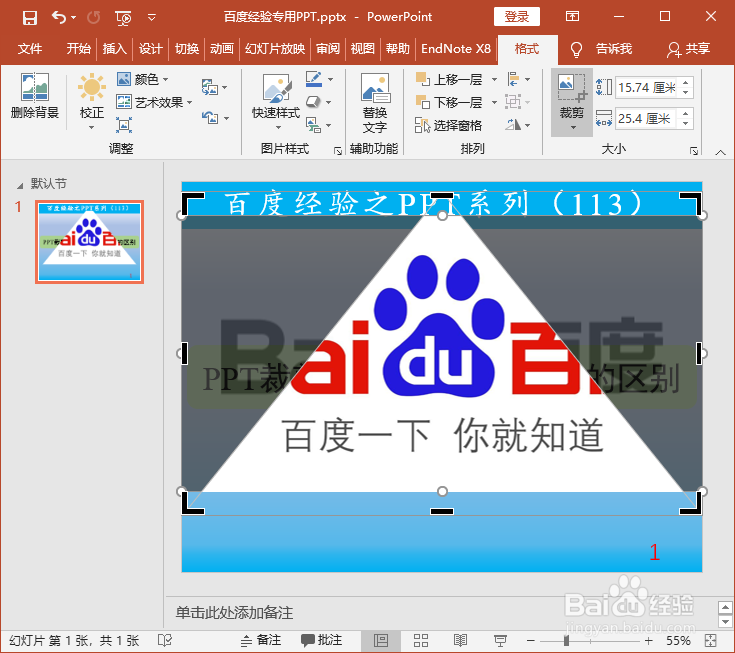This screenshot has width=735, height=653.
Task: Expand the 下移一层 dropdown arrow
Action: pyautogui.click(x=494, y=102)
